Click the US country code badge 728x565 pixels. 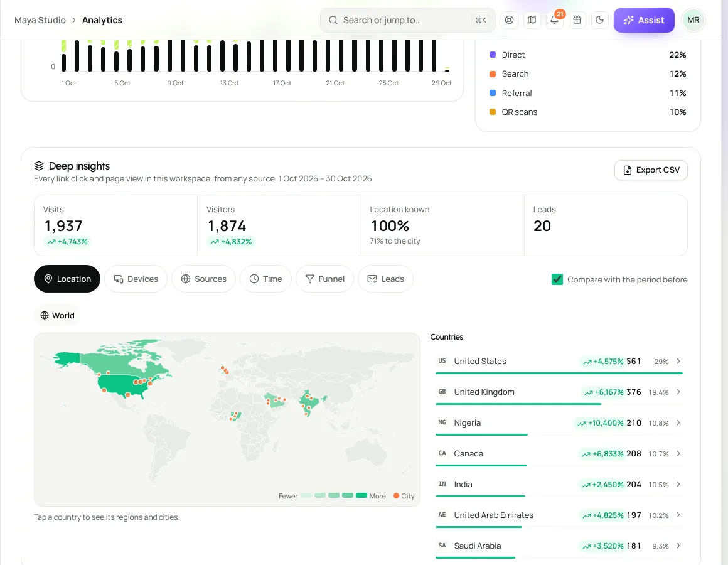tap(442, 361)
